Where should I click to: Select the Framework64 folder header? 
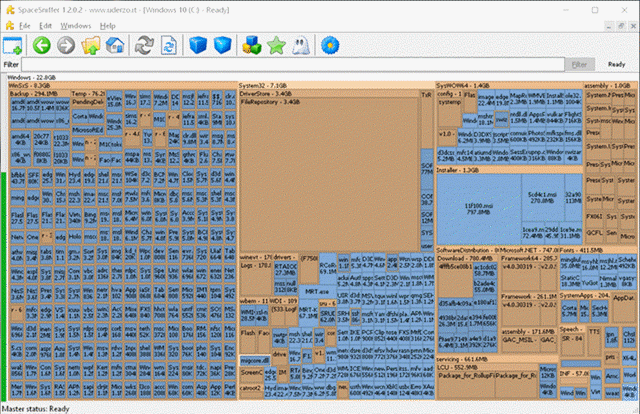click(529, 258)
